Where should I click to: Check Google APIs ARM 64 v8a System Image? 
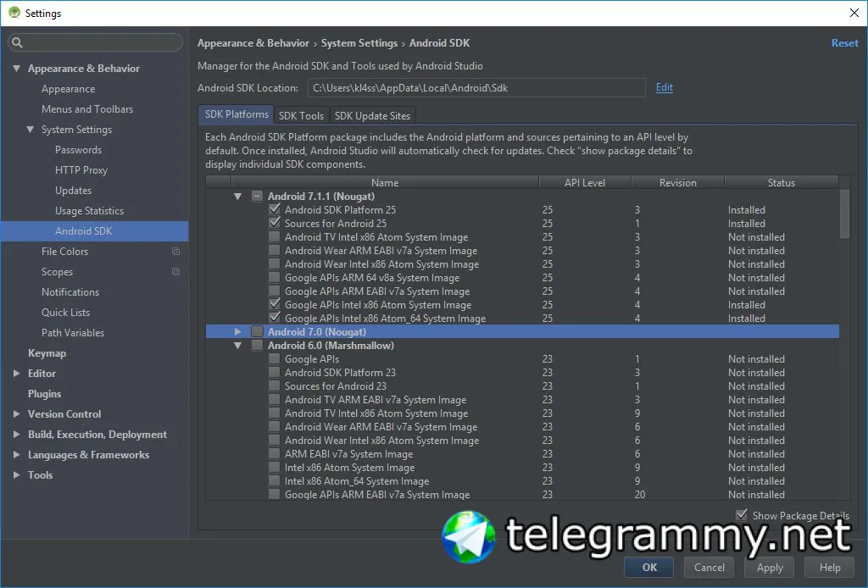(274, 277)
